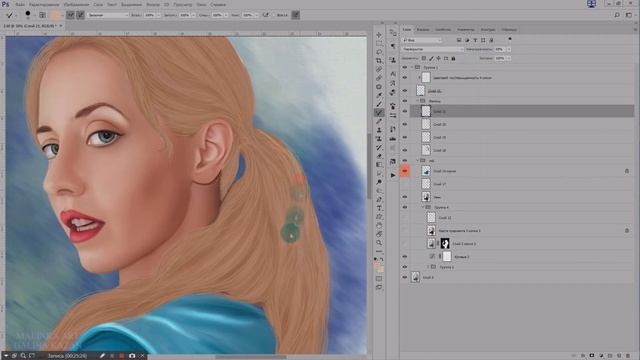Open the search icon in options bar
Screen dimensions: 640x360
pos(617,15)
